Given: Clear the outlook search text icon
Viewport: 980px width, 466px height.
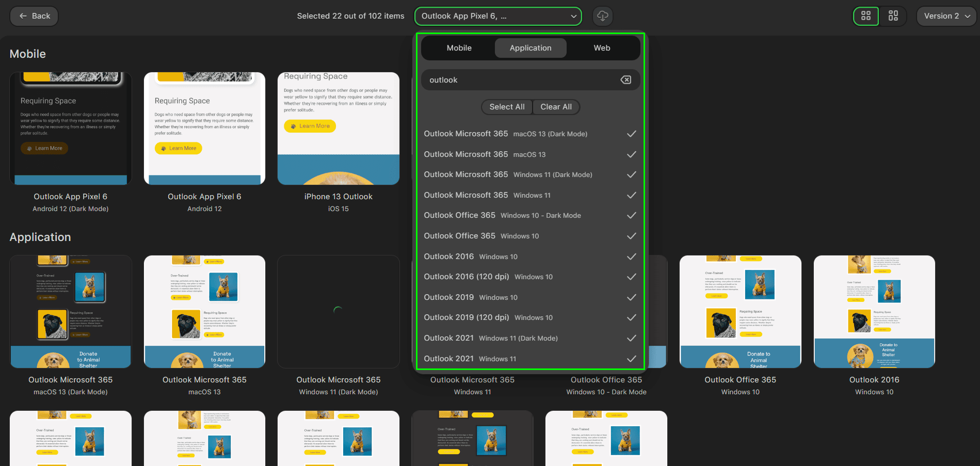Looking at the screenshot, I should coord(625,80).
